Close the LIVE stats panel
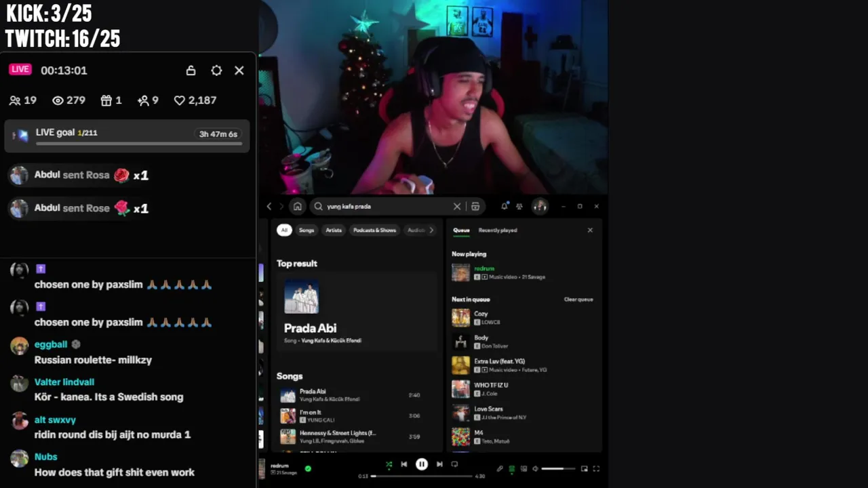This screenshot has width=868, height=488. pos(239,70)
